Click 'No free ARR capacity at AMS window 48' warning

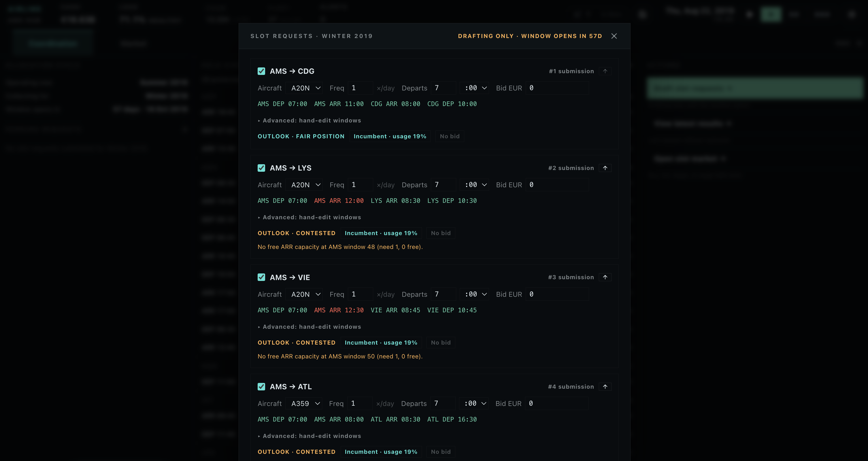[340, 247]
